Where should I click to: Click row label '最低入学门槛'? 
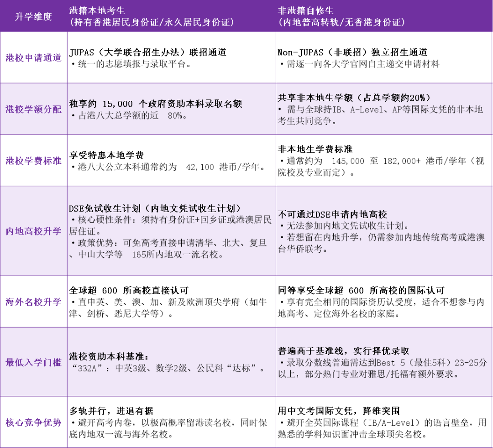(x=34, y=362)
